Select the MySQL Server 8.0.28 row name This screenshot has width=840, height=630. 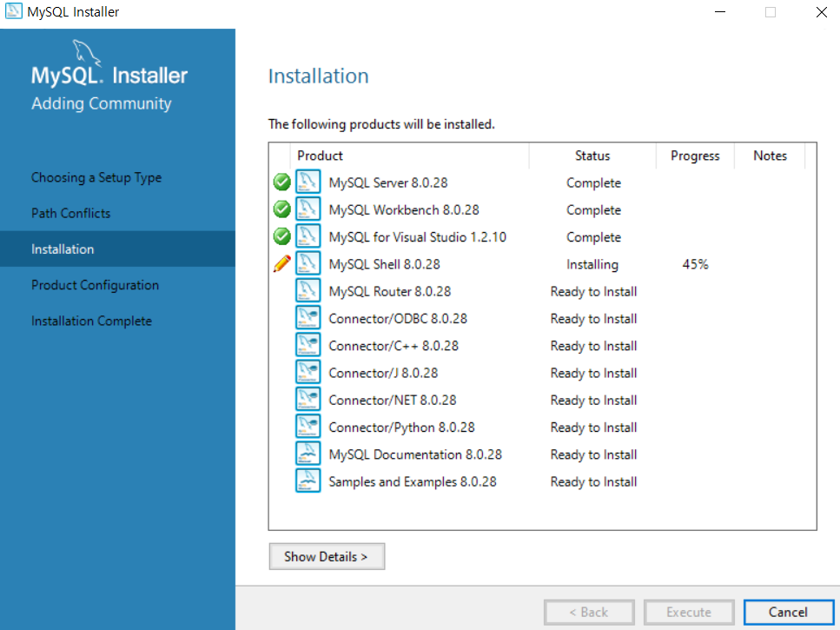tap(388, 182)
